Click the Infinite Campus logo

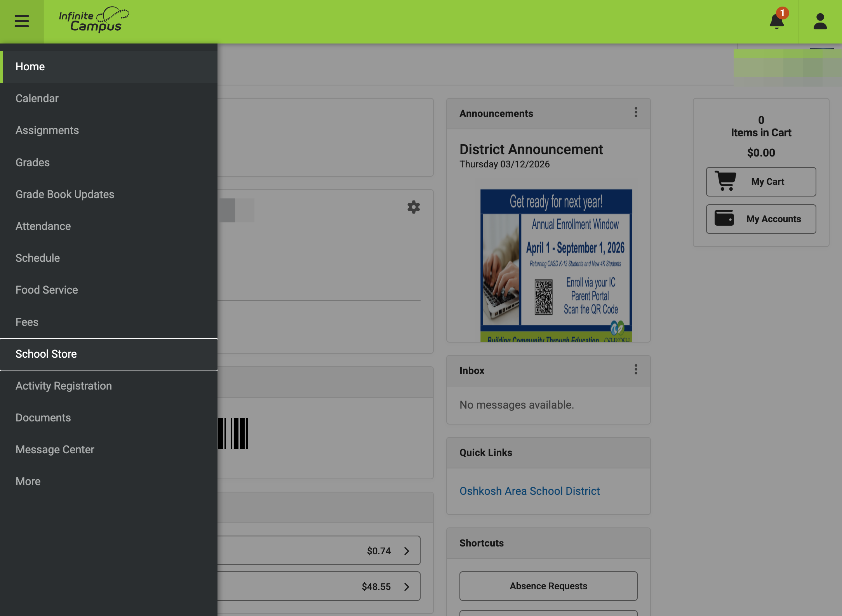pos(94,20)
